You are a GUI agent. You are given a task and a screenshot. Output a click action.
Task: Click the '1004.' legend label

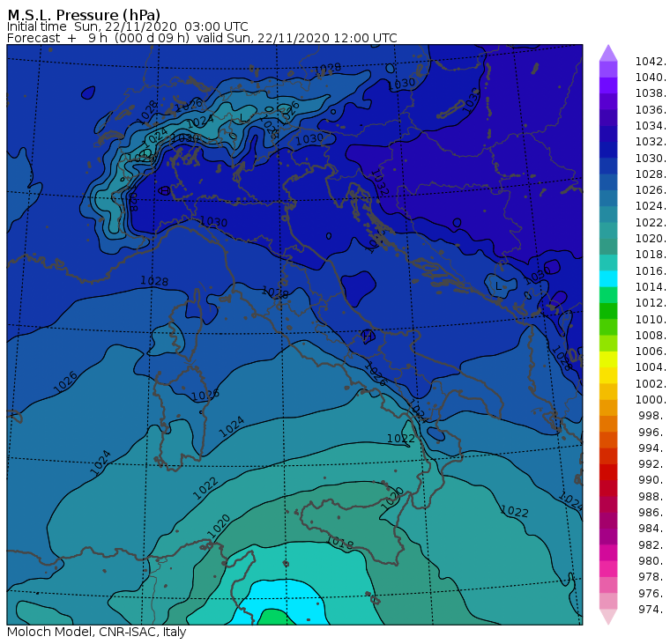(x=651, y=367)
